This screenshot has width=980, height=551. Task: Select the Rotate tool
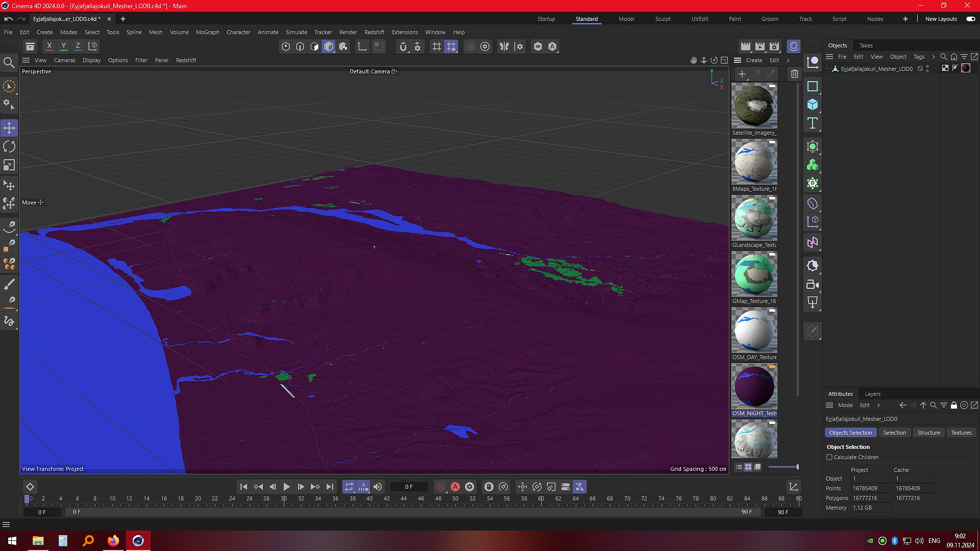9,147
